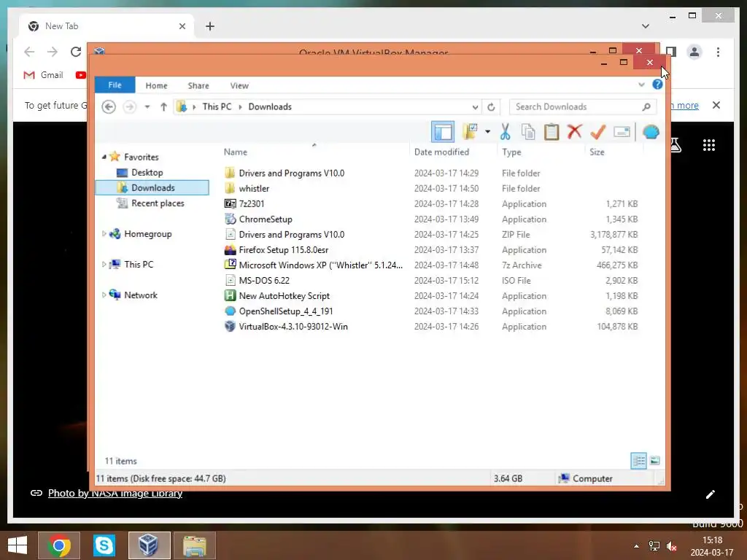This screenshot has height=560, width=747.
Task: Switch to details view layout button
Action: [638, 461]
